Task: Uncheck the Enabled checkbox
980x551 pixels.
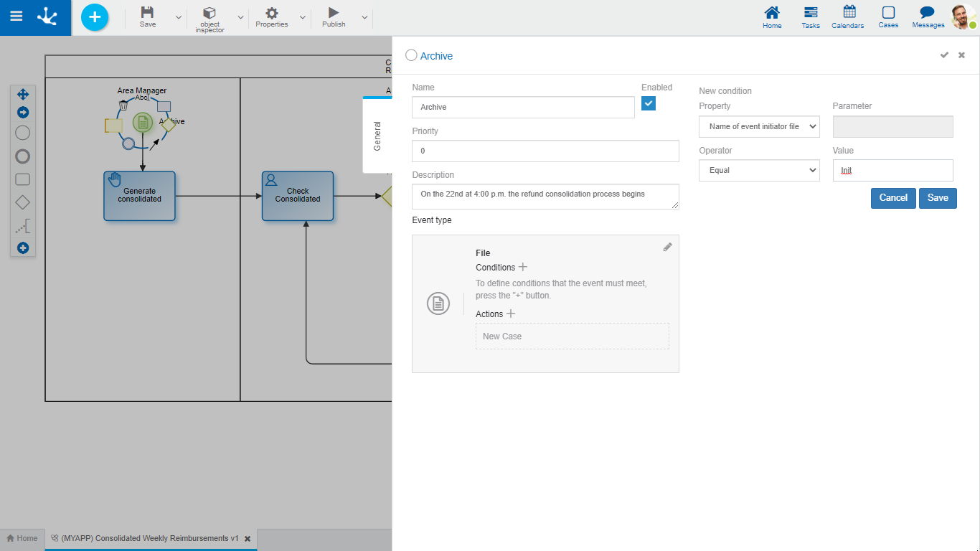Action: (649, 103)
